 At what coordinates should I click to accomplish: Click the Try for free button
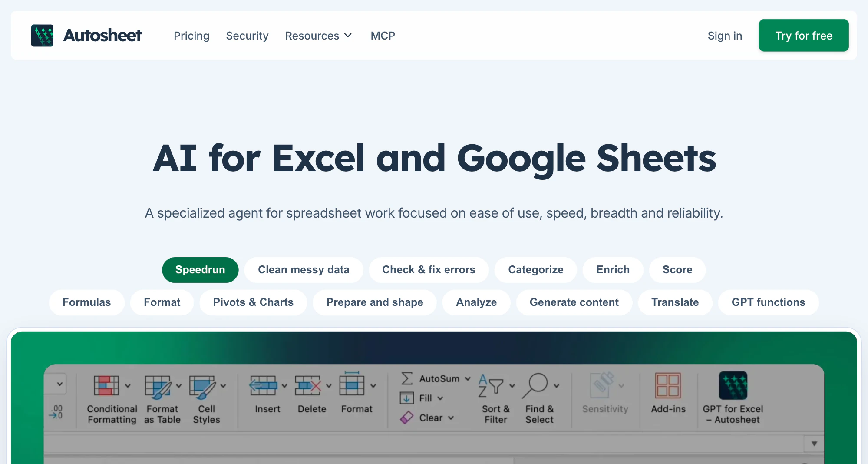(x=804, y=36)
